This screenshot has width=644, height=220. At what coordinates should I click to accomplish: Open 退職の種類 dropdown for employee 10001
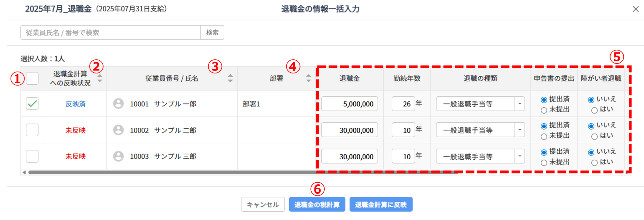519,104
